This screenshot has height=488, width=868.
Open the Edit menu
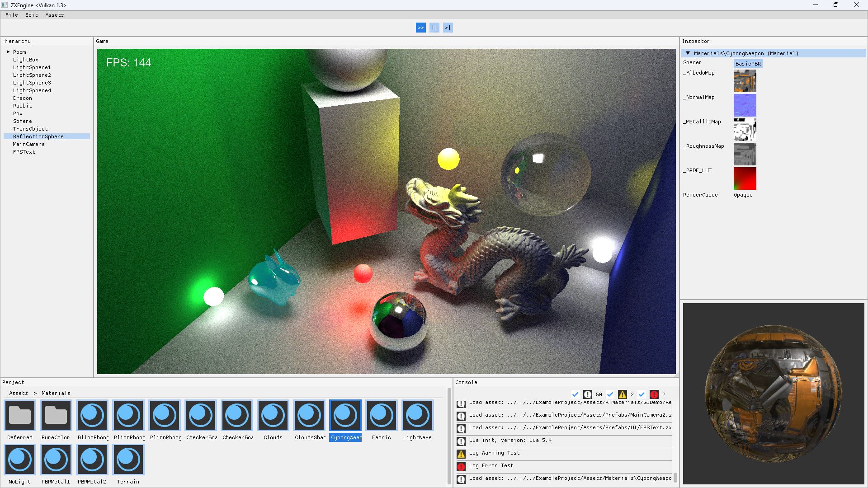pyautogui.click(x=31, y=15)
